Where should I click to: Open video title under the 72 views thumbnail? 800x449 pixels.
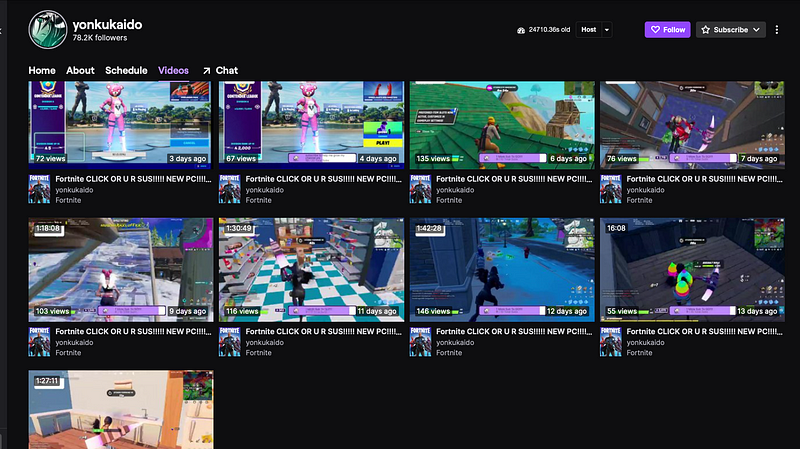tap(133, 179)
